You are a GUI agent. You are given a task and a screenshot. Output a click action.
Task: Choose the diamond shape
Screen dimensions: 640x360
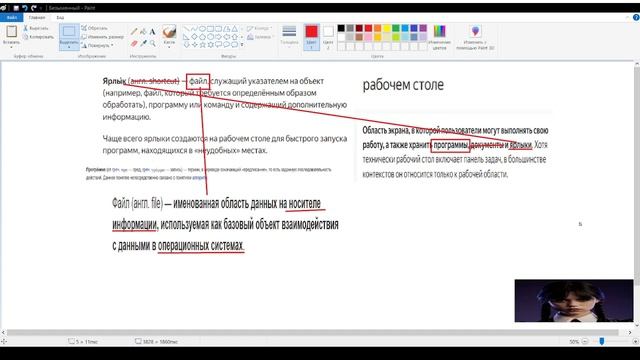tap(194, 37)
